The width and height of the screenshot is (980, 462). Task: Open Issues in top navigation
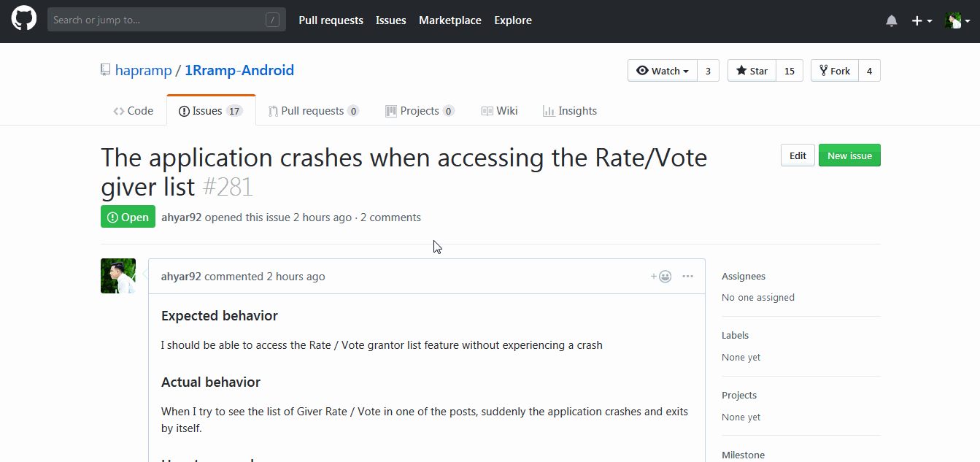coord(391,20)
